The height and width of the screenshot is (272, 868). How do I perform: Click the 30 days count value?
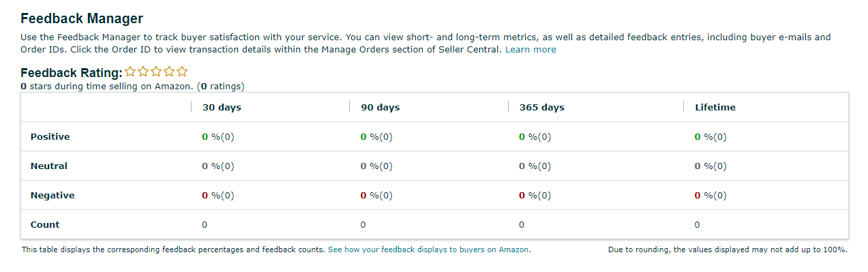(205, 224)
